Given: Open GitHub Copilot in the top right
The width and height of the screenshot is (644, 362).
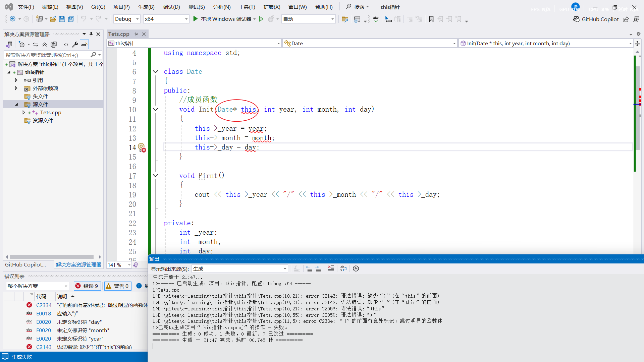Looking at the screenshot, I should 596,19.
